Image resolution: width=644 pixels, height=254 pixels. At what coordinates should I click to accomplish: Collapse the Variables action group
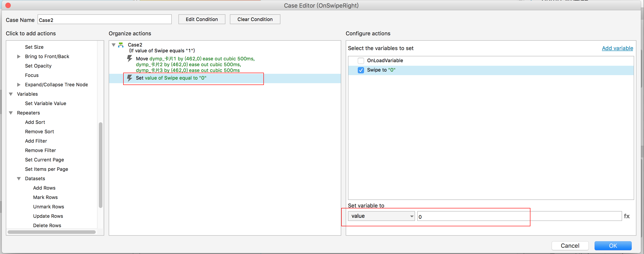[11, 94]
